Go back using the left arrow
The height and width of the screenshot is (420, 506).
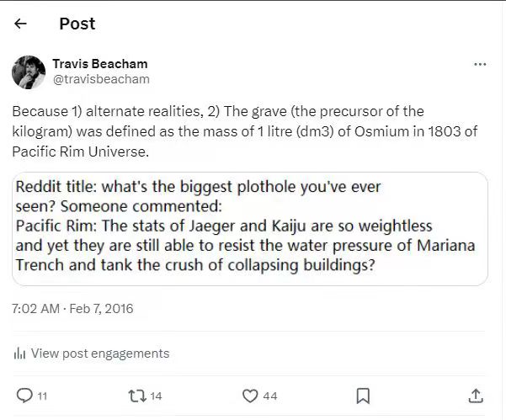tap(21, 24)
